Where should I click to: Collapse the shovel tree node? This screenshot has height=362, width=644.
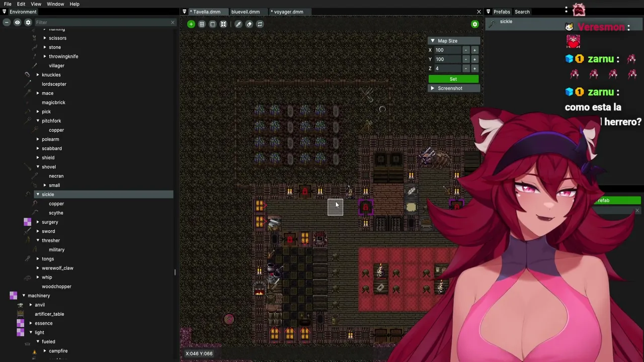tap(38, 167)
